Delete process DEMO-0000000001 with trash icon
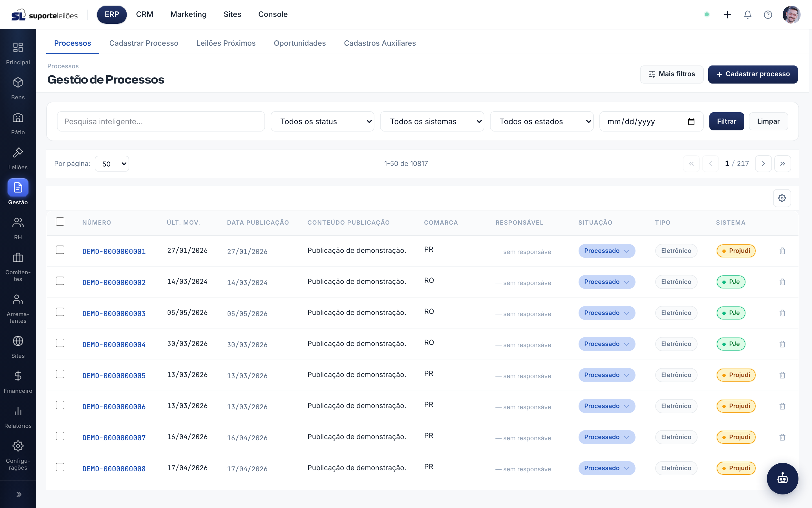 pyautogui.click(x=782, y=251)
